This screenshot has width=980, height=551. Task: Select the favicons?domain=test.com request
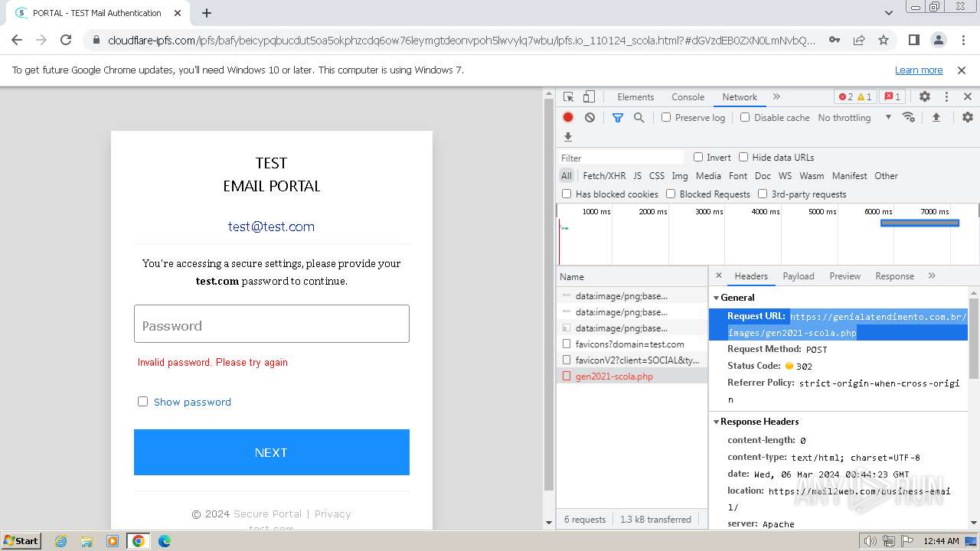(632, 344)
